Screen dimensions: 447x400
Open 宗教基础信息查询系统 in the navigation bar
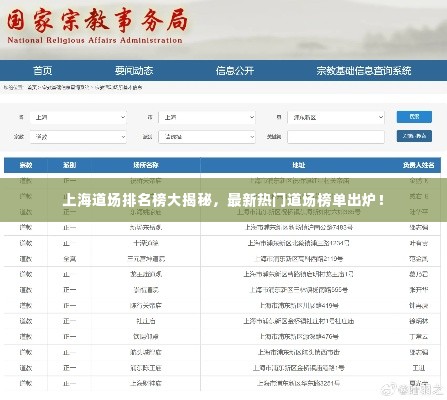coord(364,71)
